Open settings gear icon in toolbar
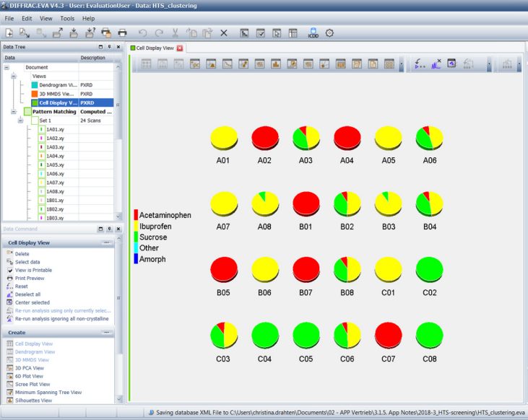528x420 pixels. click(x=330, y=32)
